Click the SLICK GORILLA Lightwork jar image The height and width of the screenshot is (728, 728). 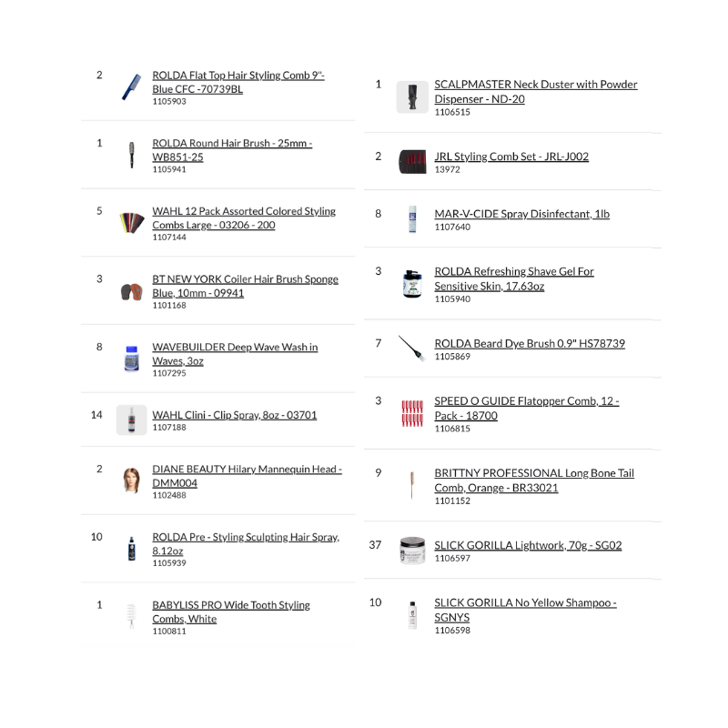[x=412, y=551]
